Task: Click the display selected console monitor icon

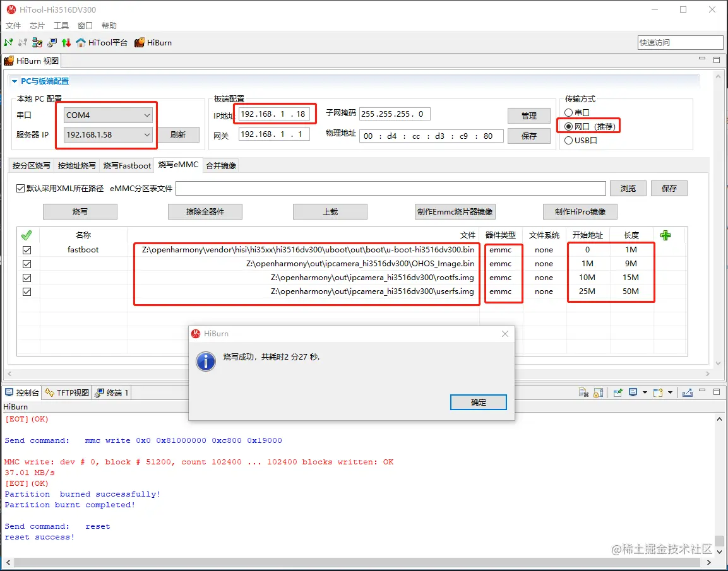Action: click(633, 393)
